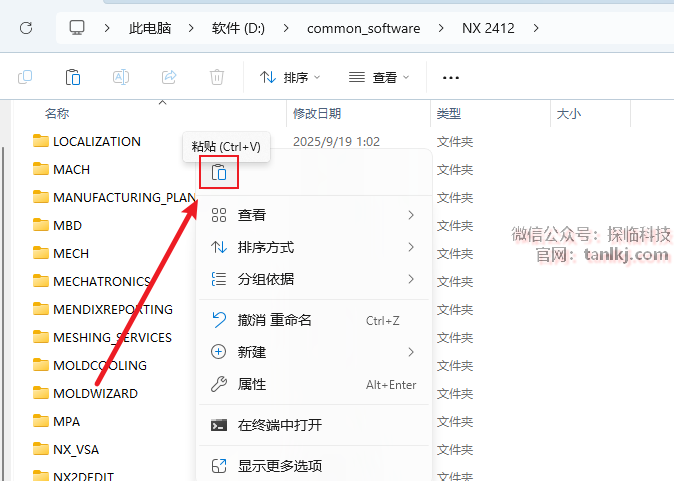This screenshot has height=481, width=674.
Task: Select 撤消 重命名 in context menu
Action: click(x=314, y=320)
